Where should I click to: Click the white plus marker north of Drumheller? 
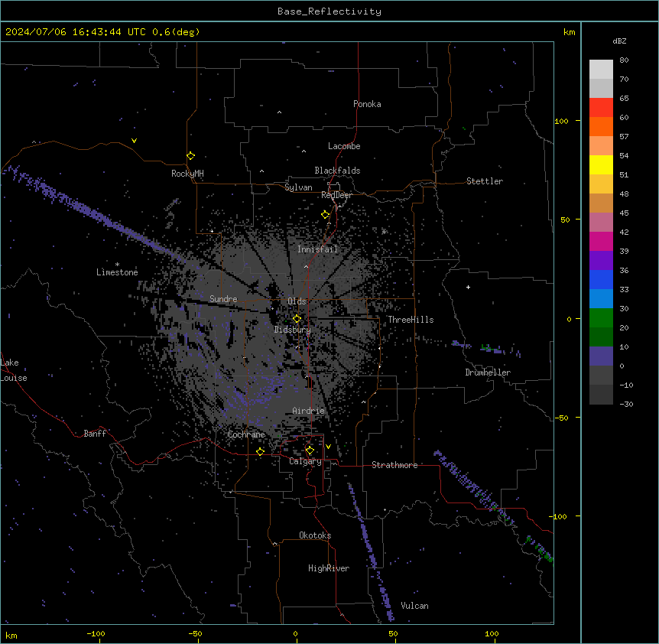click(468, 287)
